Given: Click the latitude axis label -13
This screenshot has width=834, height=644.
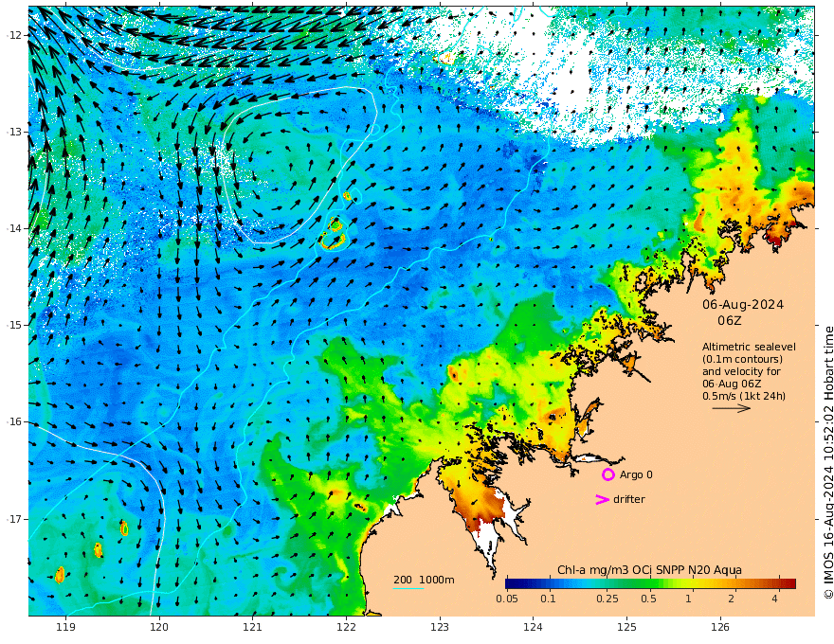Looking at the screenshot, I should 14,132.
